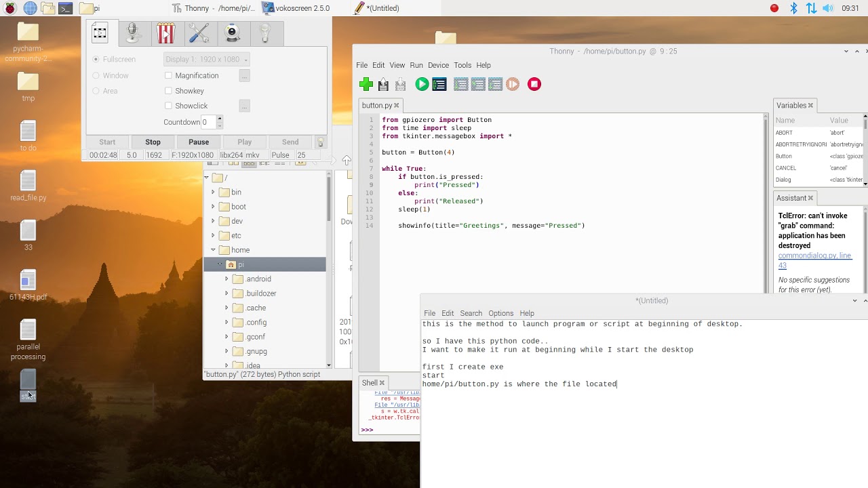The width and height of the screenshot is (868, 488).
Task: Expand the .cache folder in tree
Action: click(226, 308)
